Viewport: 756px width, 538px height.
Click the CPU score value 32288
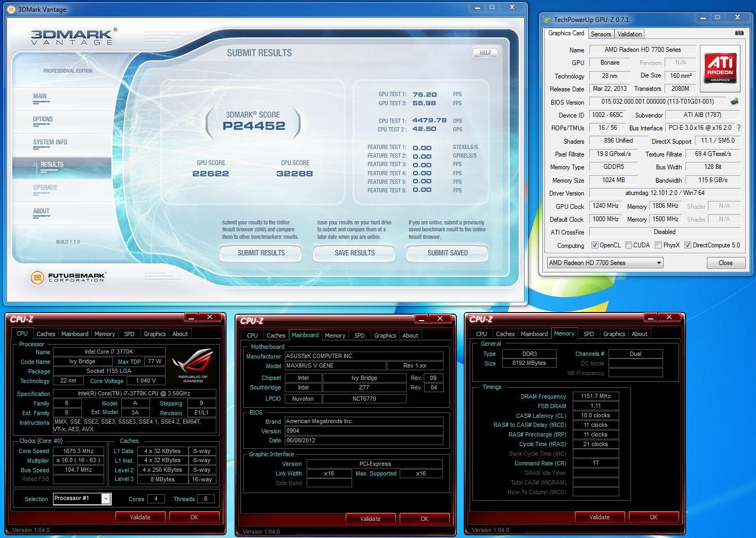[294, 174]
